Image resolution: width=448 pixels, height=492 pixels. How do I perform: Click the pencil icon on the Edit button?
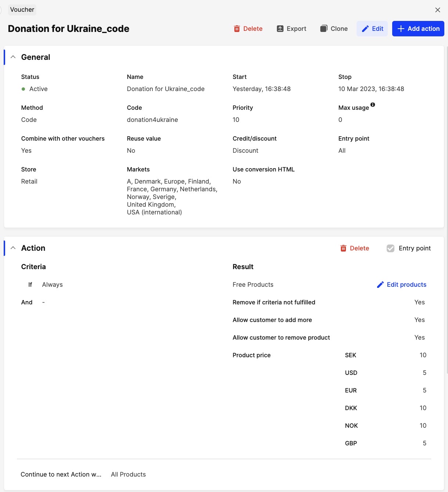pos(365,29)
